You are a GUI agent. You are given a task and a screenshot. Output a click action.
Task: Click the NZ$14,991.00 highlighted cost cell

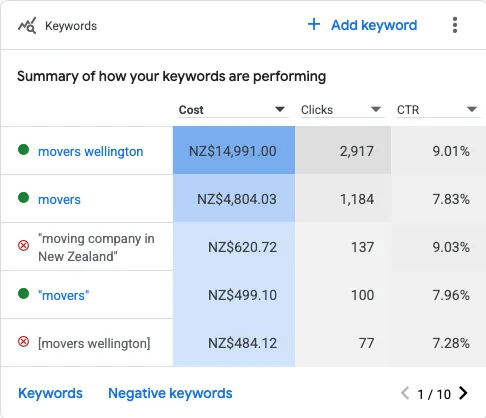coord(234,150)
